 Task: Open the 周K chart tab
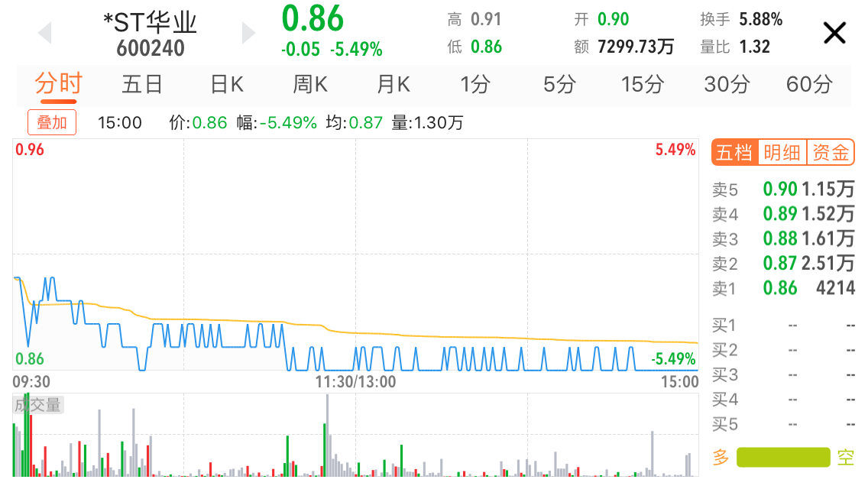310,84
